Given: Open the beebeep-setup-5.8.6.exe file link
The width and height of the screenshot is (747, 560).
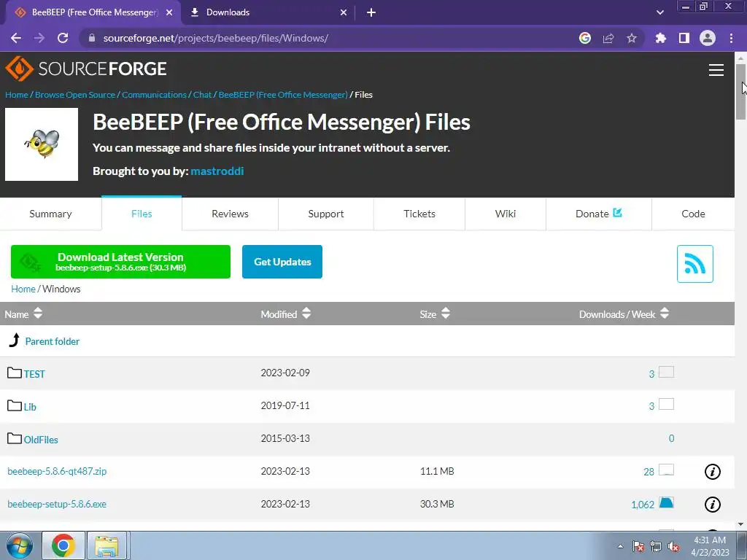Looking at the screenshot, I should (57, 504).
